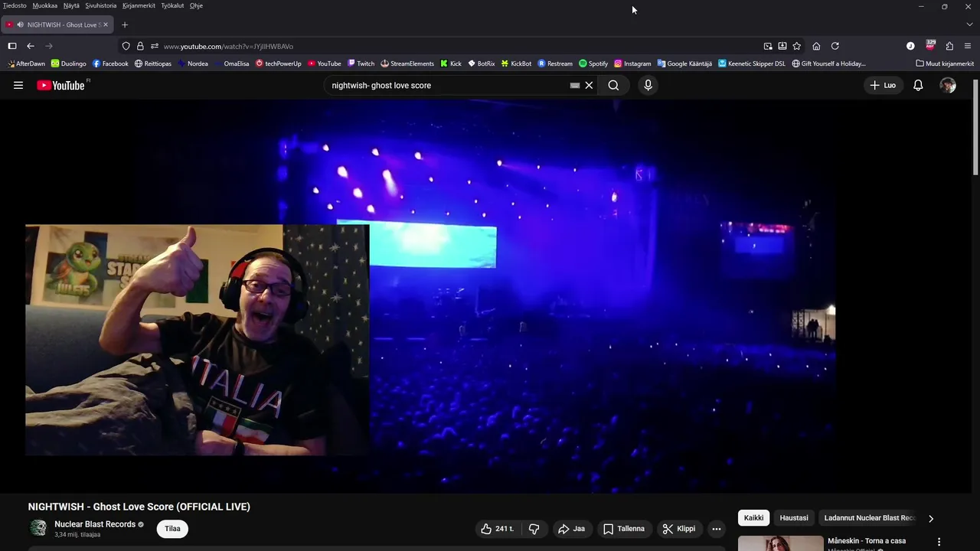Clear the search box with the X
The width and height of the screenshot is (980, 551).
coord(589,85)
